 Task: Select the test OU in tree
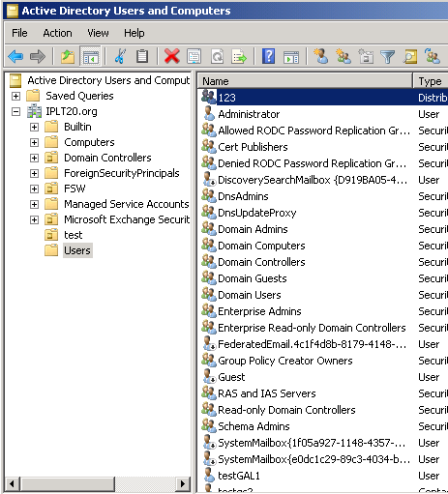73,235
